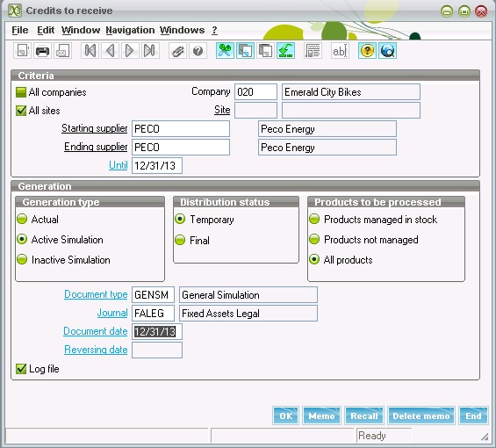Open the paperclip attachments icon
The width and height of the screenshot is (496, 448).
pyautogui.click(x=178, y=51)
